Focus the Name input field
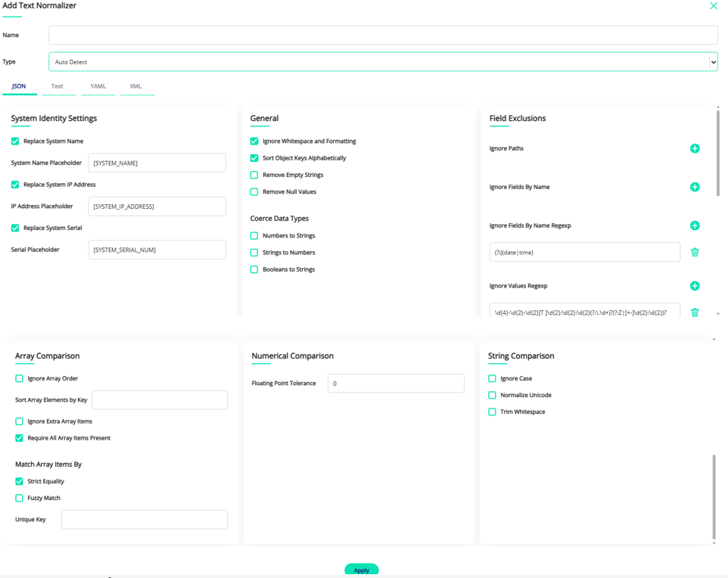 383,36
